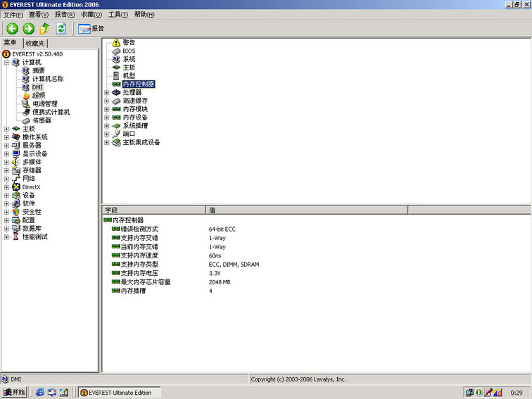Viewport: 532px width, 399px height.
Task: Expand the 多媒体 tree node
Action: (x=6, y=162)
